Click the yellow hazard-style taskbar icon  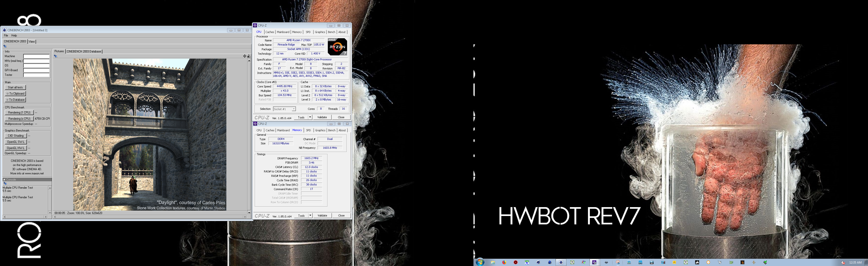pos(674,262)
